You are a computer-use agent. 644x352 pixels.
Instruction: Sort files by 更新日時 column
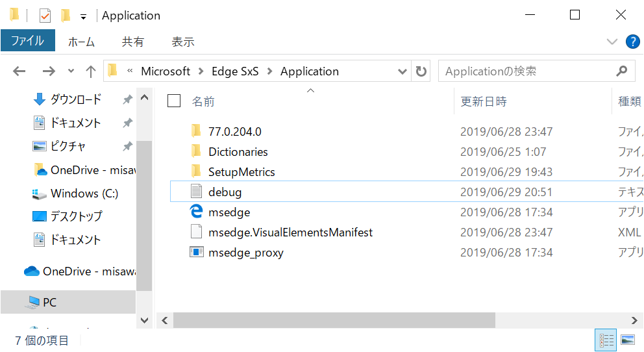(x=484, y=101)
